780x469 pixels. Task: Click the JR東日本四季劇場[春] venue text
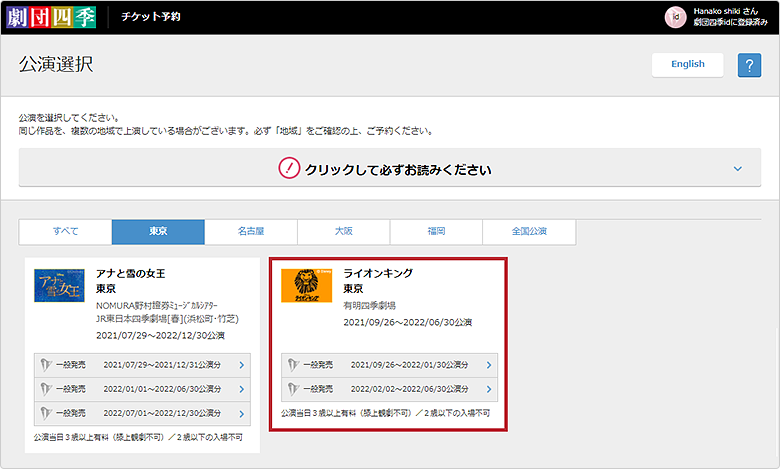[168, 319]
